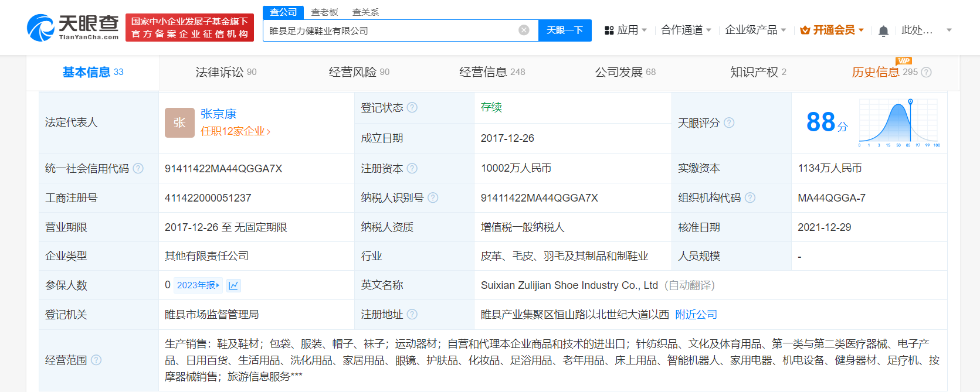This screenshot has width=980, height=392.
Task: Click the 88分 score value
Action: pos(827,122)
